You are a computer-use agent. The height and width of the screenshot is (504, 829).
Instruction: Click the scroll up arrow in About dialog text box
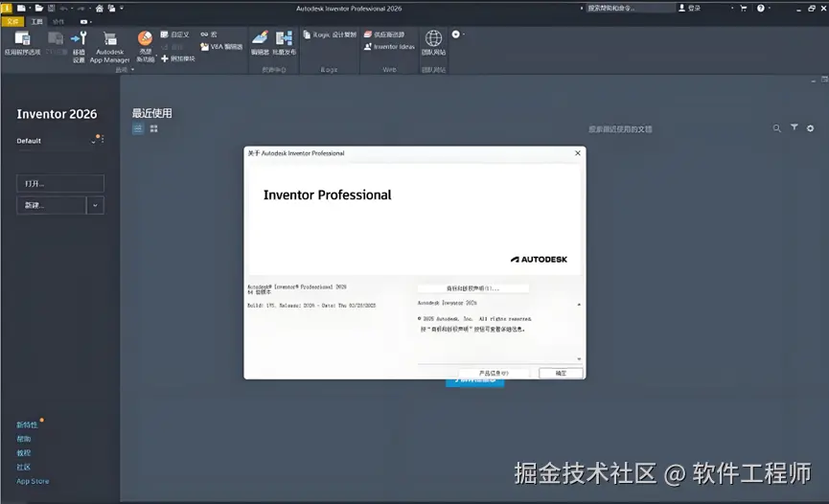(579, 304)
